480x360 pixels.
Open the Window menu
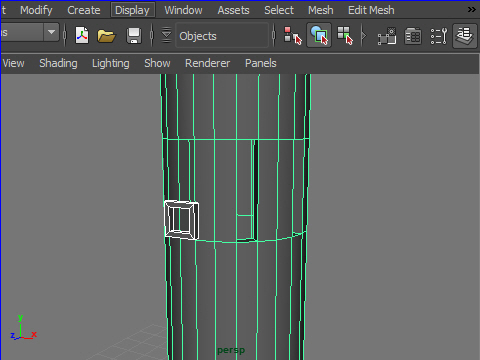pos(183,10)
